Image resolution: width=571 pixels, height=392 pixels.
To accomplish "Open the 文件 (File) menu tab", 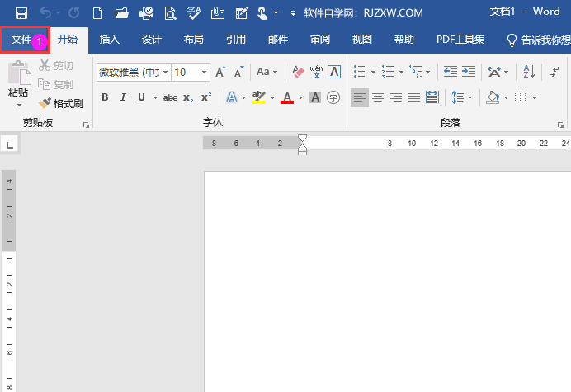I will (22, 40).
